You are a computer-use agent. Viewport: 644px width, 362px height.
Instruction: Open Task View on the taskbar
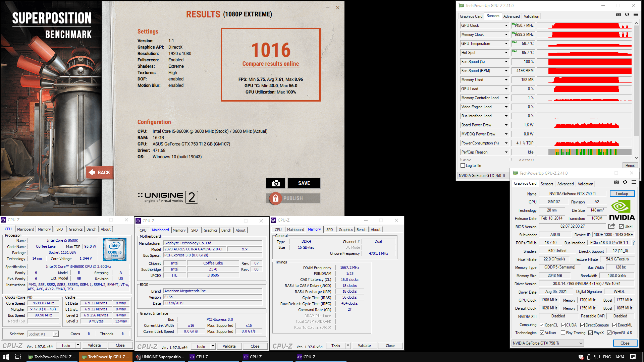pyautogui.click(x=18, y=357)
